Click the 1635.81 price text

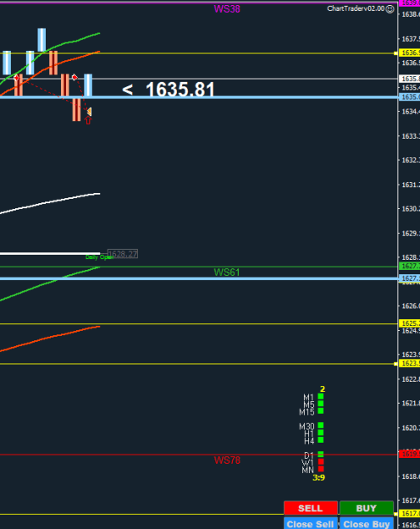pos(180,90)
